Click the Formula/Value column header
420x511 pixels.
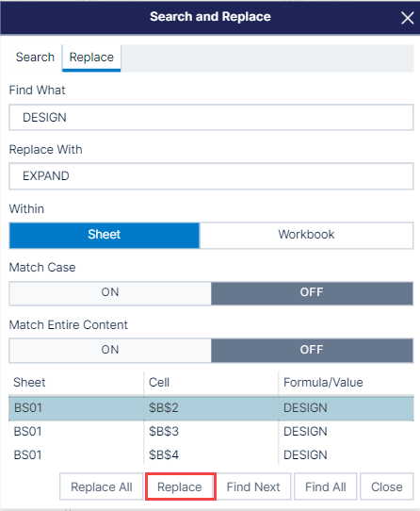[x=323, y=383]
